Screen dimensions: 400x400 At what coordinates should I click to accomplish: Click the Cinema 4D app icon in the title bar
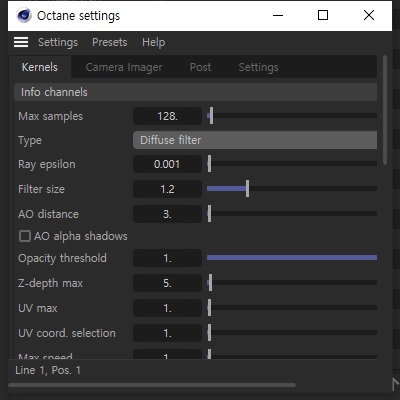coord(24,15)
